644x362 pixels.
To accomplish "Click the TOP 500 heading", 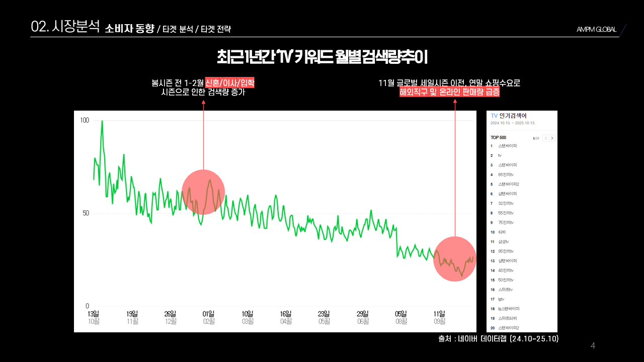I will (x=498, y=137).
